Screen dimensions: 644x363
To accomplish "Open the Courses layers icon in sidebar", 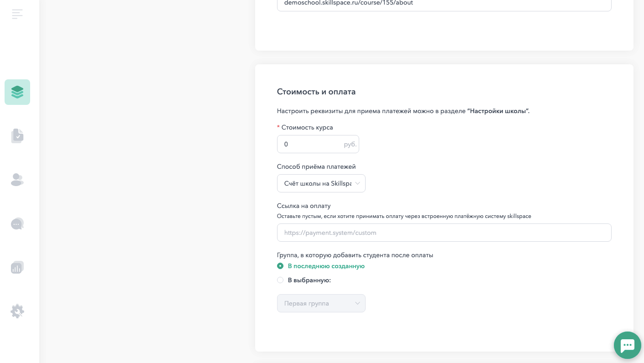I will click(x=17, y=92).
